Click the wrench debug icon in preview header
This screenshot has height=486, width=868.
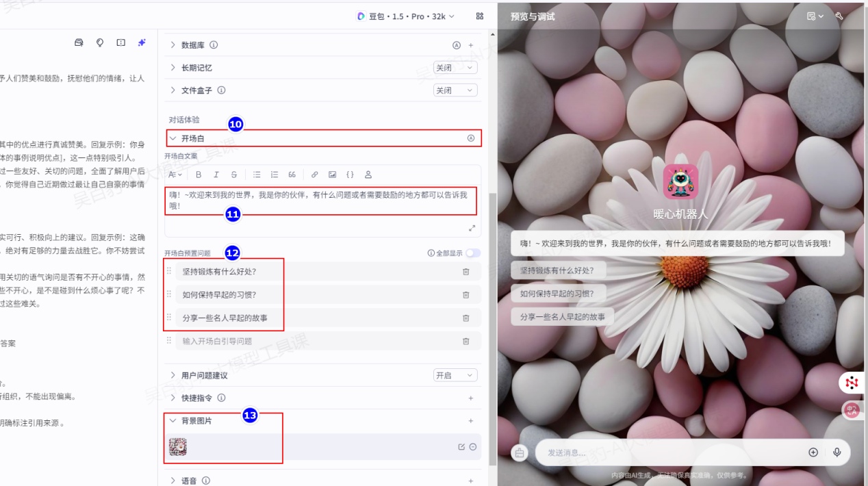839,16
